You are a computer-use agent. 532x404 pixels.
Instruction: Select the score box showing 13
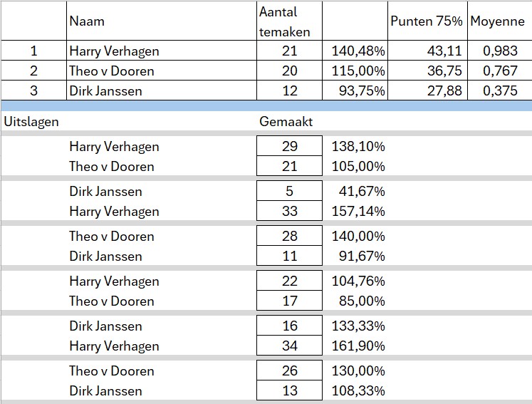coord(289,391)
